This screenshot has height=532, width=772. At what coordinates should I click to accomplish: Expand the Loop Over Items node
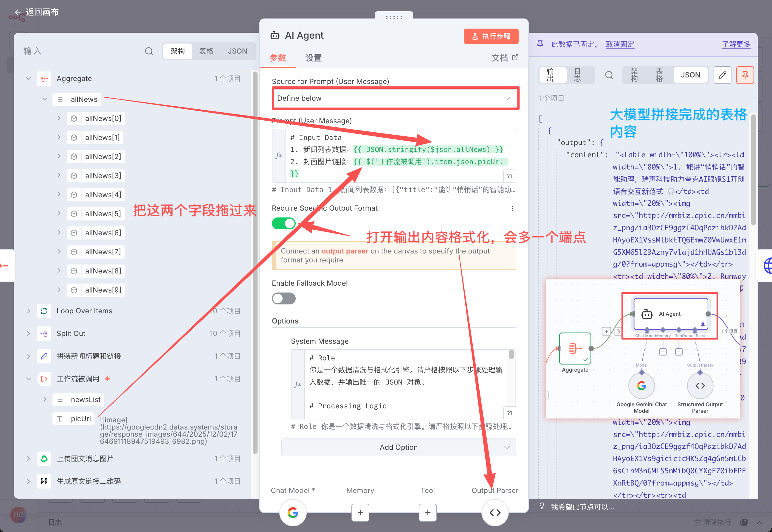pyautogui.click(x=29, y=311)
